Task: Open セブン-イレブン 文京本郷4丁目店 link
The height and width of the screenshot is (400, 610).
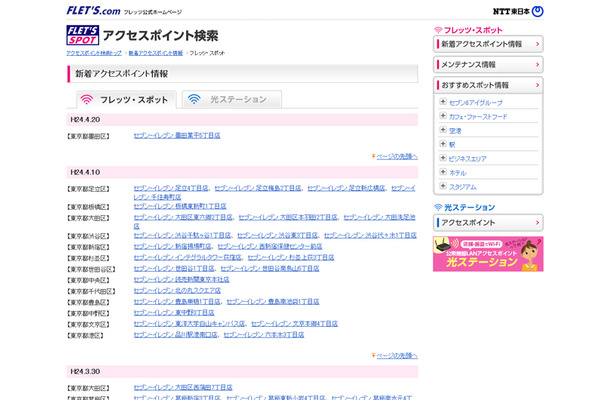Action: [x=294, y=324]
